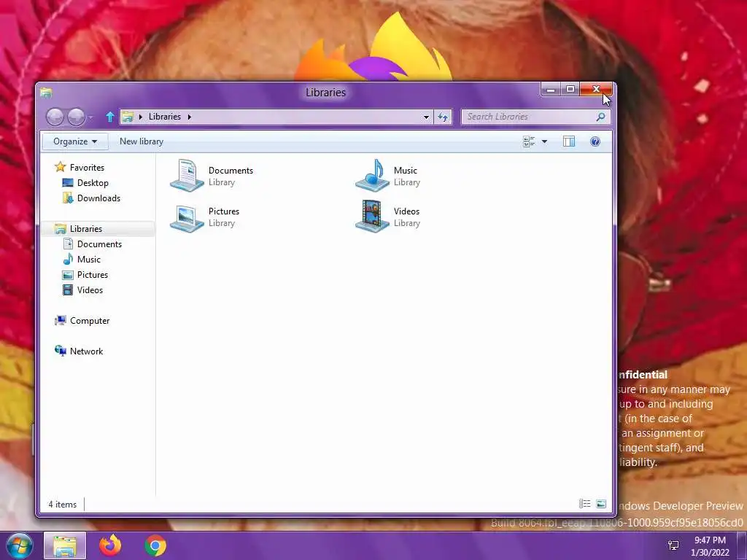This screenshot has width=747, height=560.
Task: Switch to large thumbnails view in status bar
Action: (601, 504)
